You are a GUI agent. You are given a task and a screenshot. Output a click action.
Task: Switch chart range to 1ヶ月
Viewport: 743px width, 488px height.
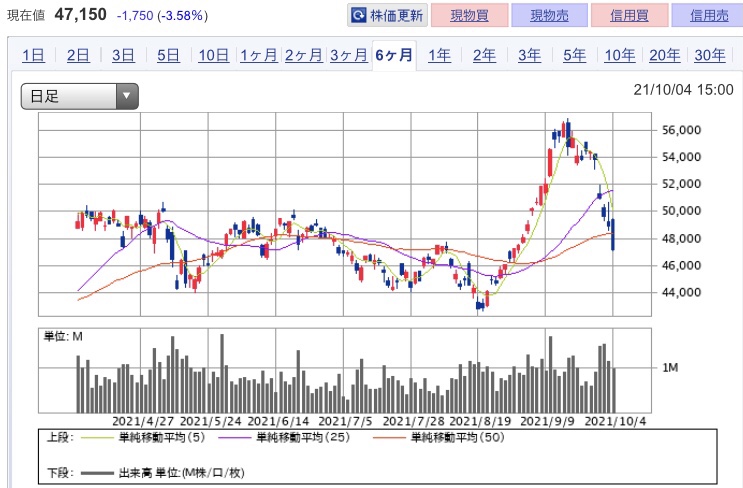tap(258, 55)
